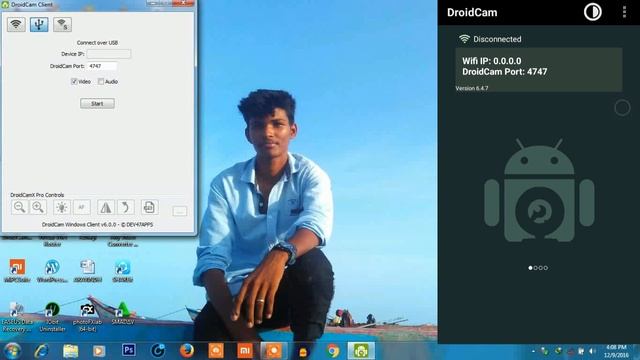The image size is (640, 360).
Task: Open the blue round shortcut beside the document icon
Action: (122, 271)
